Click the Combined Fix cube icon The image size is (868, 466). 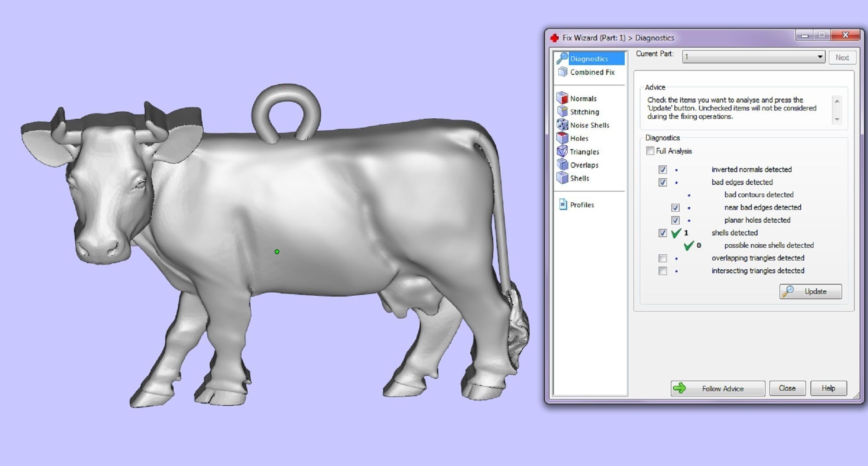(562, 72)
